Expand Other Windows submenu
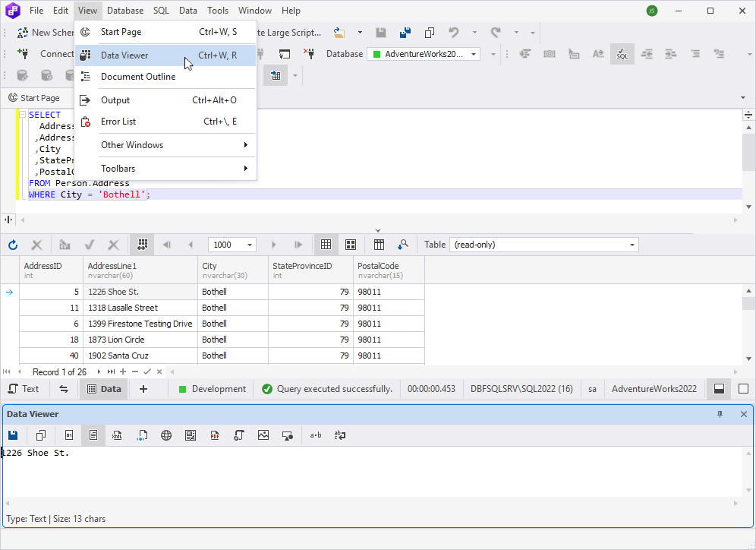756x550 pixels. pyautogui.click(x=165, y=145)
